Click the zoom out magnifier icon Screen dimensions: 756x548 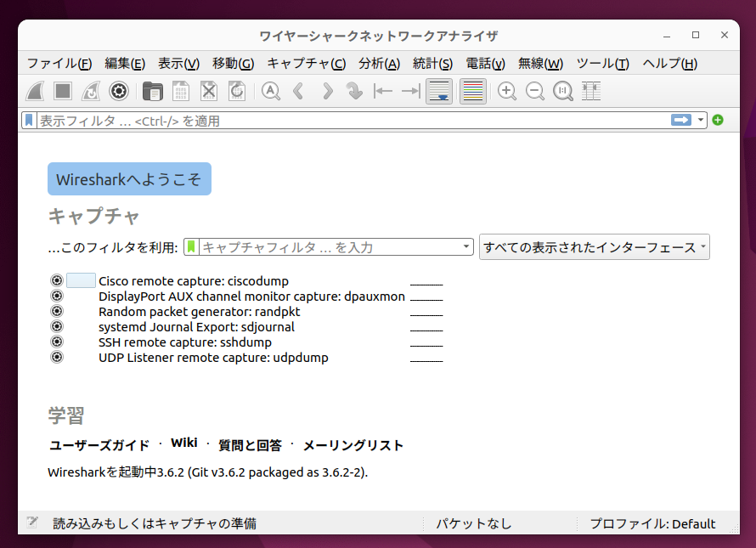pyautogui.click(x=535, y=91)
